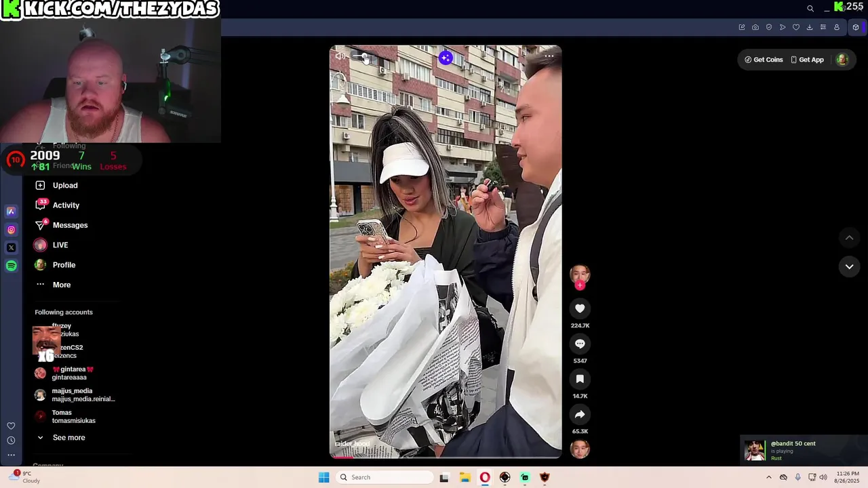
Task: Click the purple floating video overlay button
Action: 446,58
